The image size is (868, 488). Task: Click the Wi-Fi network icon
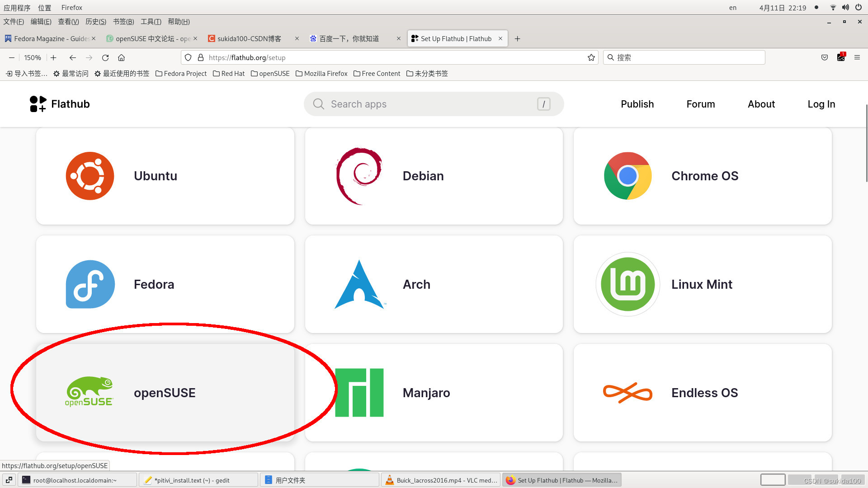(833, 7)
